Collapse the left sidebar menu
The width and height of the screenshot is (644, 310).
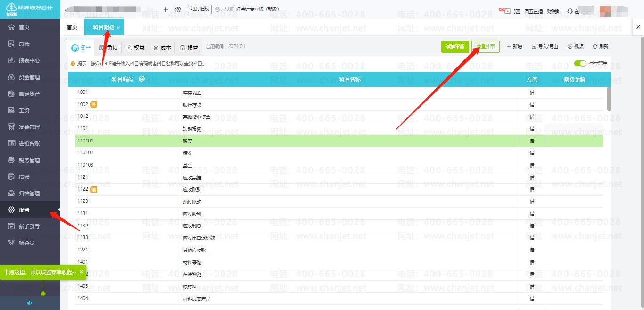point(30,303)
